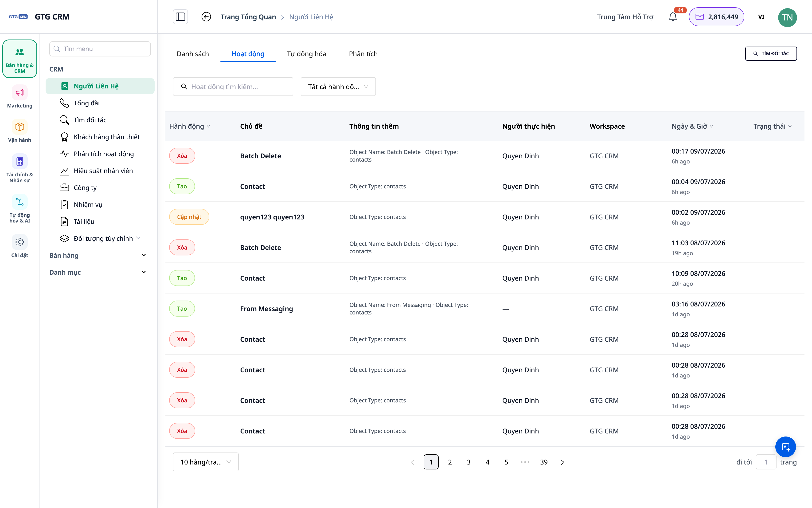Viewport: 812px width, 508px height.
Task: Open the Bán hàng & CRM module
Action: coord(20,59)
